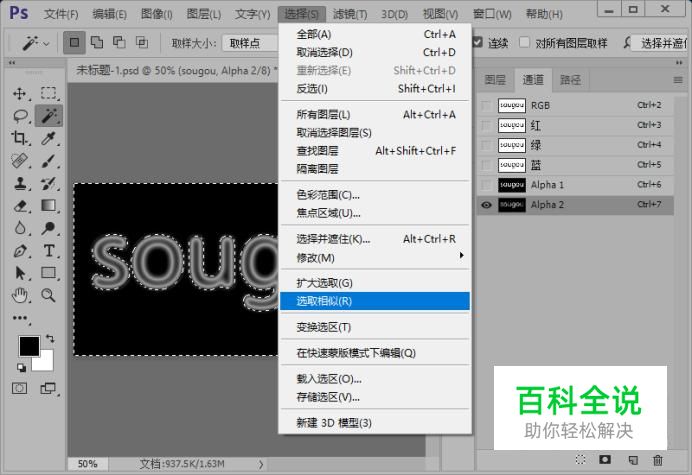The image size is (692, 475).
Task: Select the Rectangle shape tool
Action: click(x=49, y=272)
